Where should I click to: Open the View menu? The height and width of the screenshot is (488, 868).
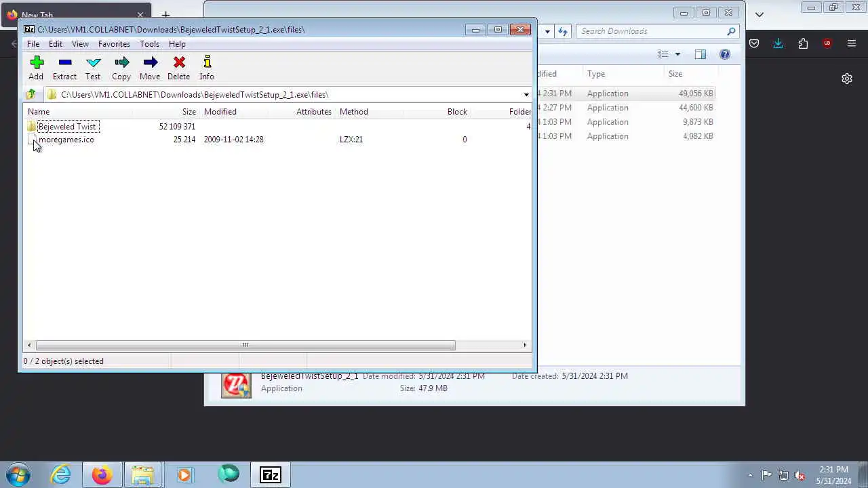[80, 44]
